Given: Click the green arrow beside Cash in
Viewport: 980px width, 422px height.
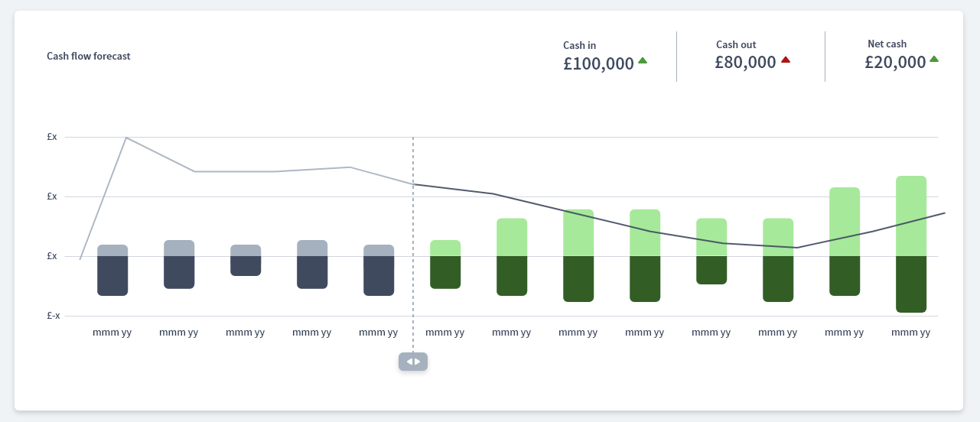Looking at the screenshot, I should [643, 60].
